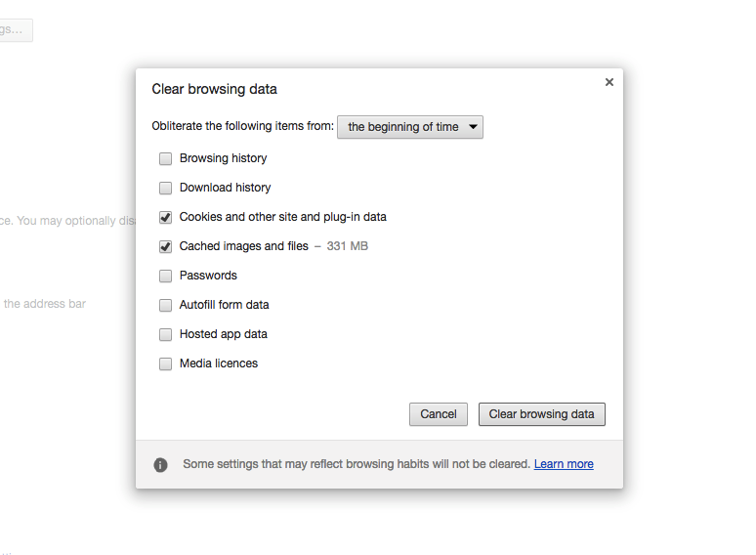Open the 'the beginning of time' dropdown
756x555 pixels.
pos(410,127)
